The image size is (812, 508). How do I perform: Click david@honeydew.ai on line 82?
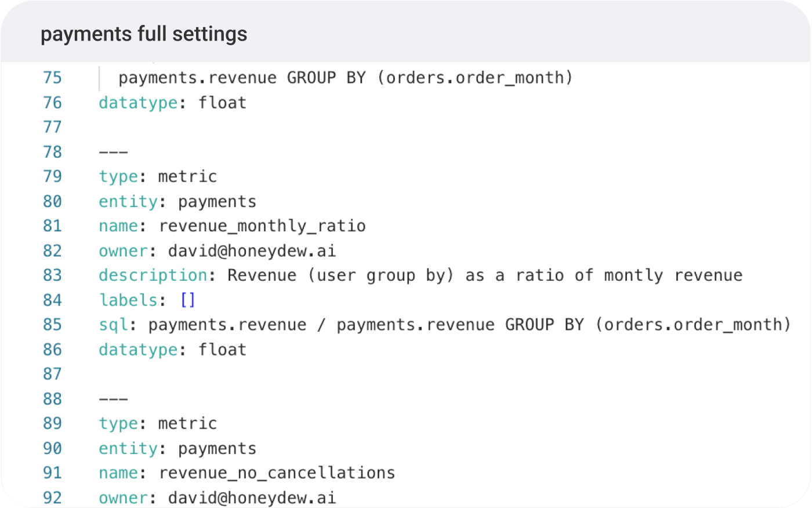click(x=252, y=251)
